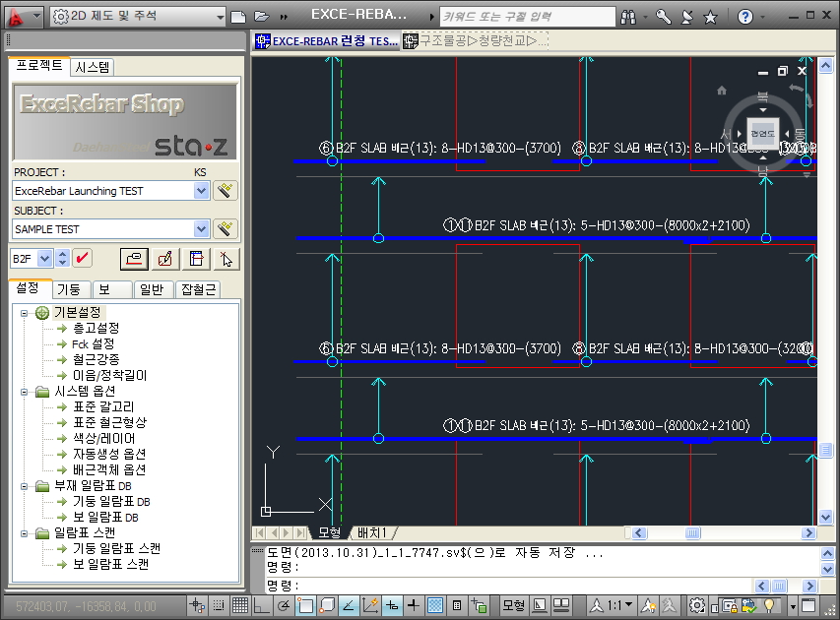Click the wand icon next to PROJECT
The width and height of the screenshot is (840, 620).
226,191
